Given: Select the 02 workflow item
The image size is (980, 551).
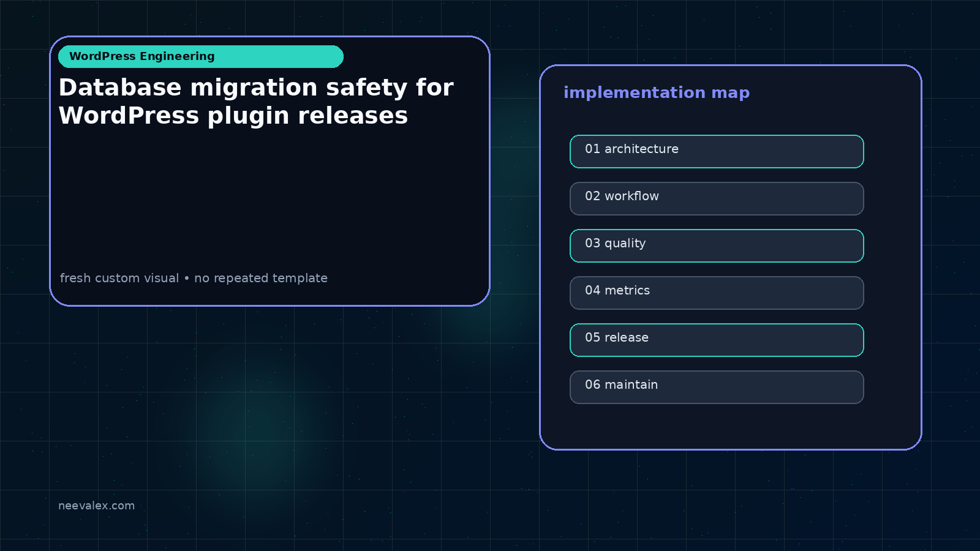Looking at the screenshot, I should tap(717, 198).
